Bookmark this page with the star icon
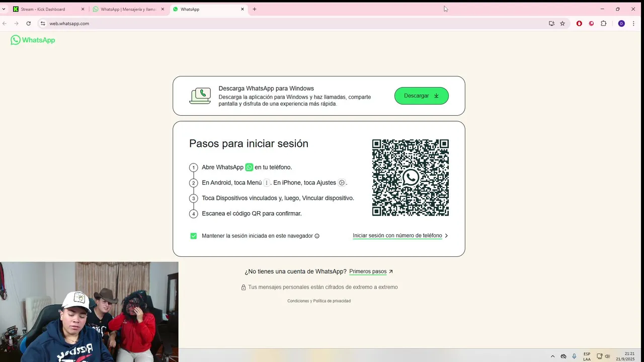Image resolution: width=644 pixels, height=362 pixels. click(x=562, y=24)
